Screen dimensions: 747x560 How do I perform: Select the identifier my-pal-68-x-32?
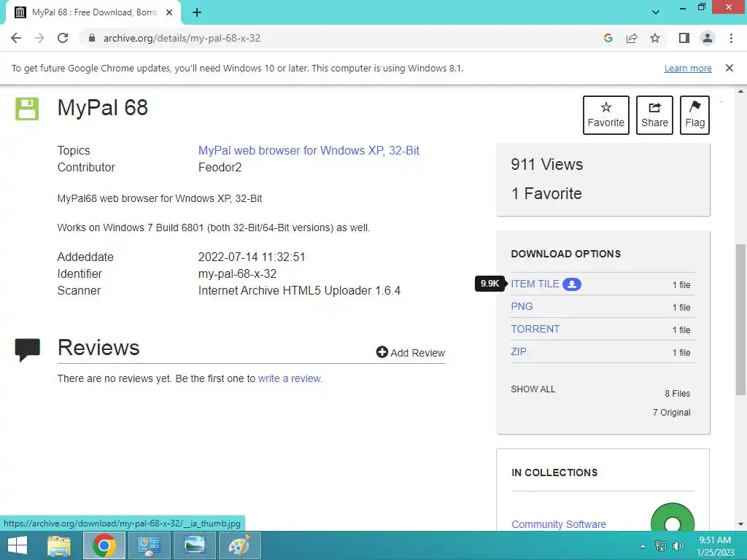(237, 274)
